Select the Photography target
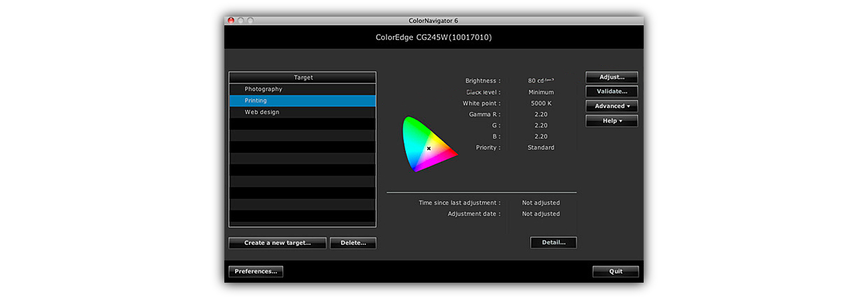Screen dimensions: 868x300 [302, 89]
